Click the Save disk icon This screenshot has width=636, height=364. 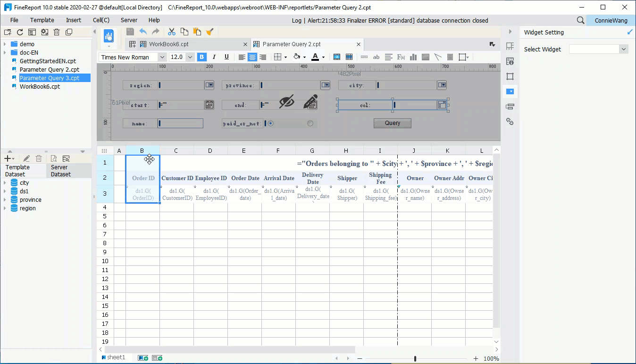tap(130, 32)
